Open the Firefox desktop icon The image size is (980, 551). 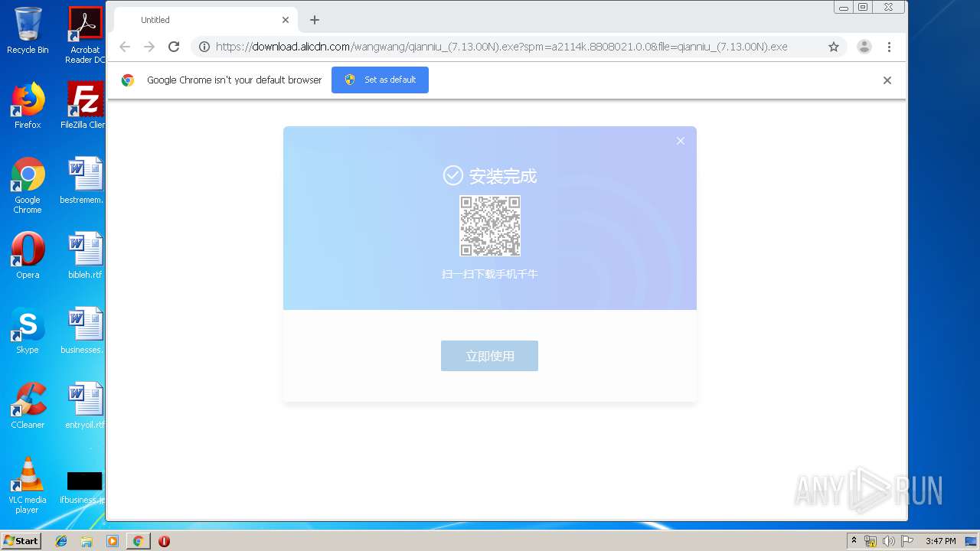click(x=28, y=105)
